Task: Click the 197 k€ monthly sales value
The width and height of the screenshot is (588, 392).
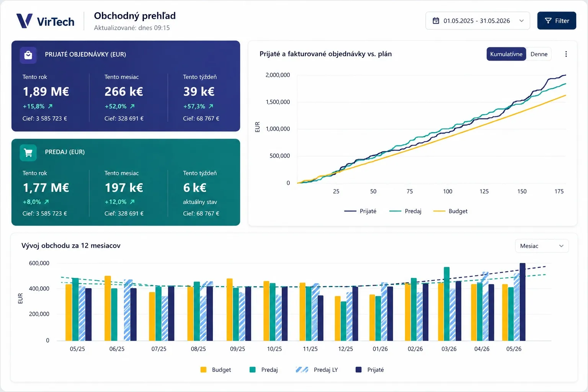Action: click(124, 188)
